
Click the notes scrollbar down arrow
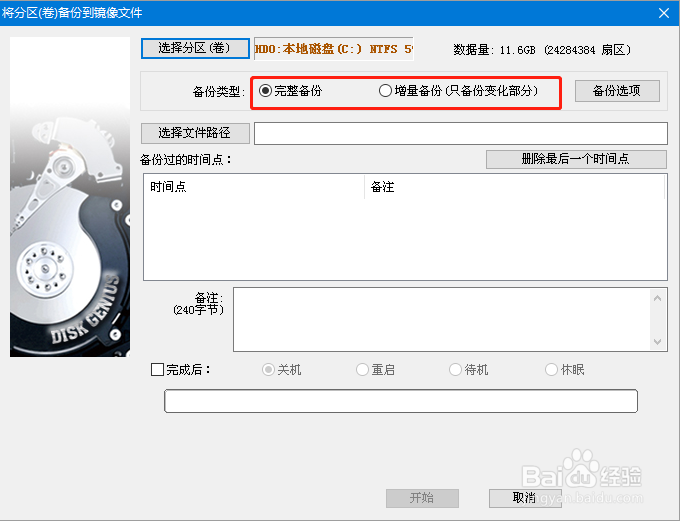pyautogui.click(x=657, y=341)
